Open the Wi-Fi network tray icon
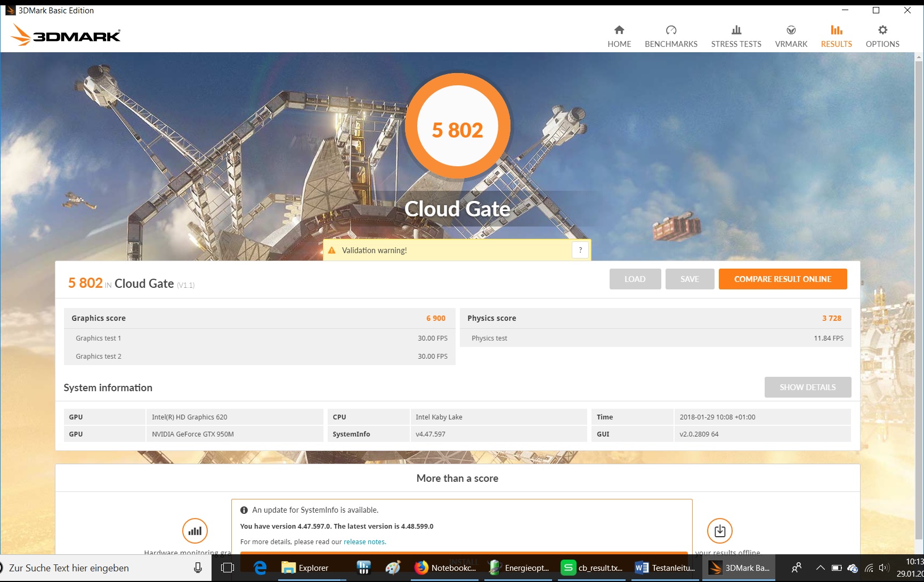The image size is (924, 582). pyautogui.click(x=869, y=568)
